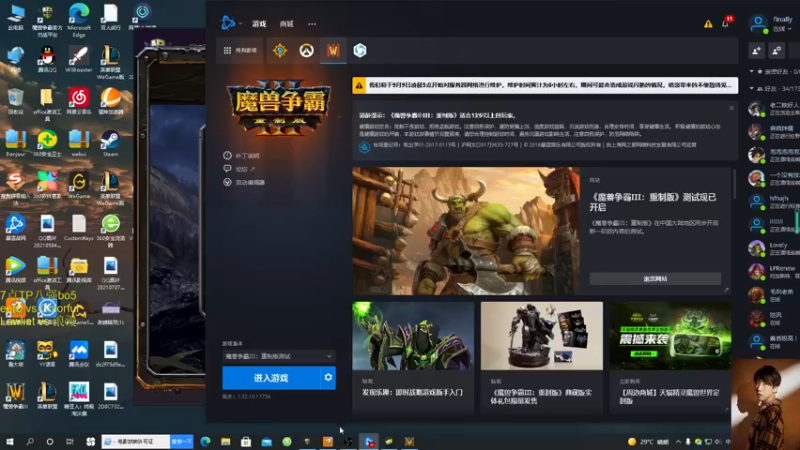Open Warcraft III desktop shortcut
Viewport: 800px width, 450px height.
click(x=15, y=396)
